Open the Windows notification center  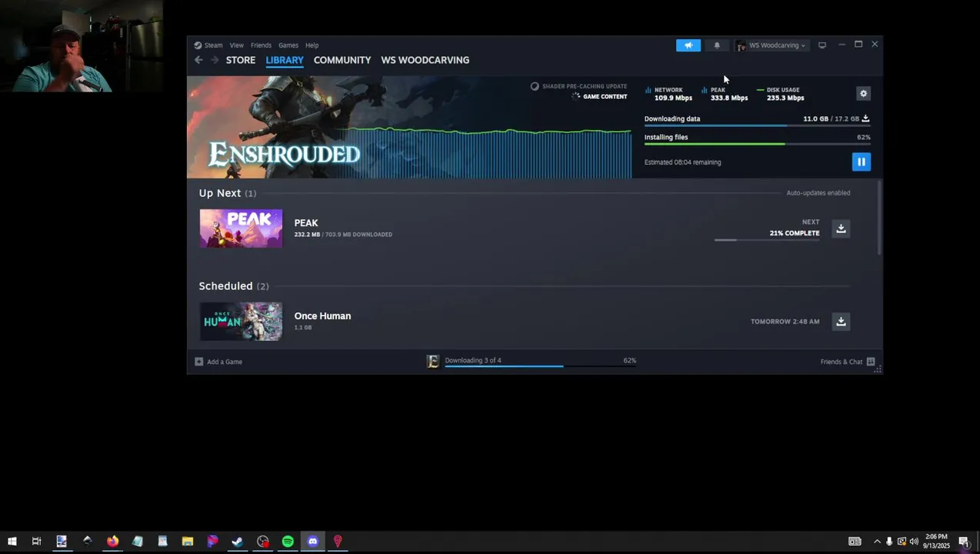964,542
